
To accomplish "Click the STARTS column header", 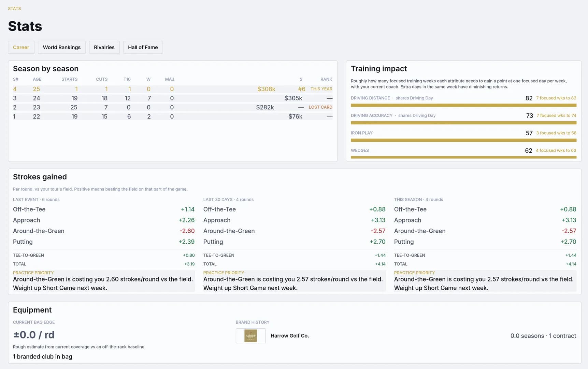I will (x=70, y=79).
